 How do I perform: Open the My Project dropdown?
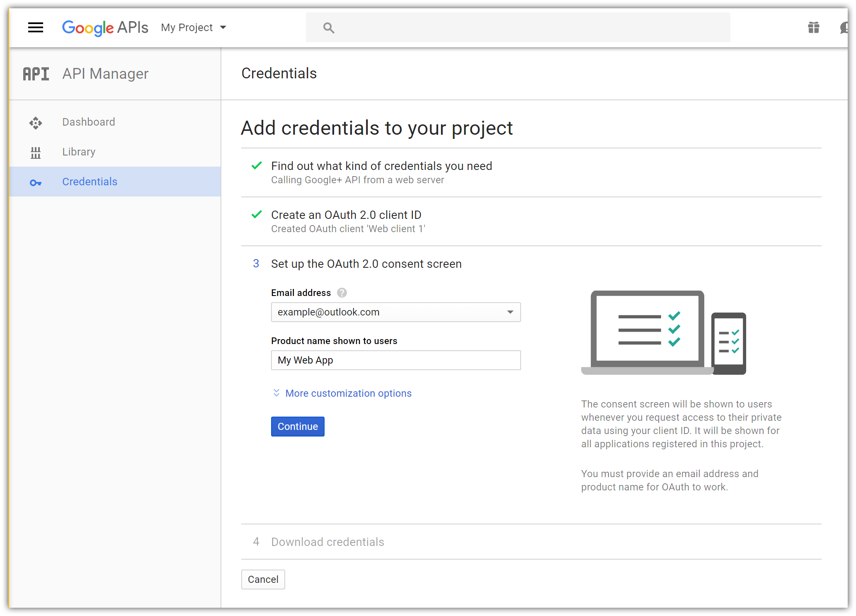(x=194, y=28)
